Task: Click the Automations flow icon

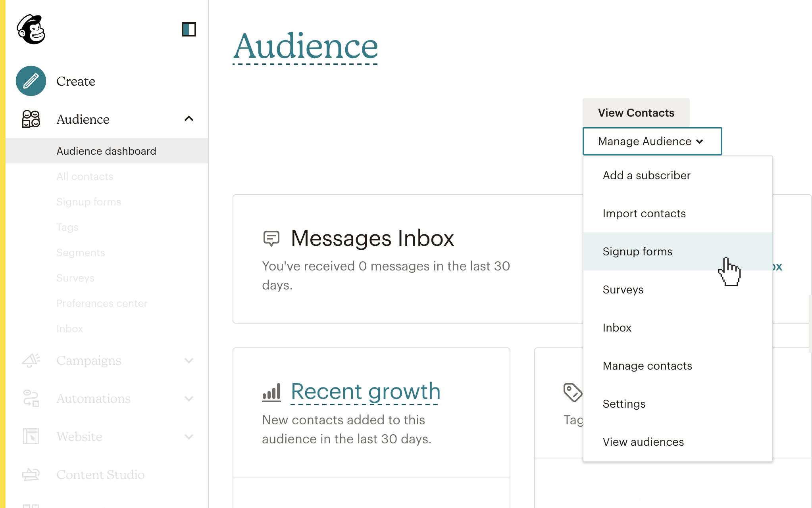Action: tap(31, 398)
